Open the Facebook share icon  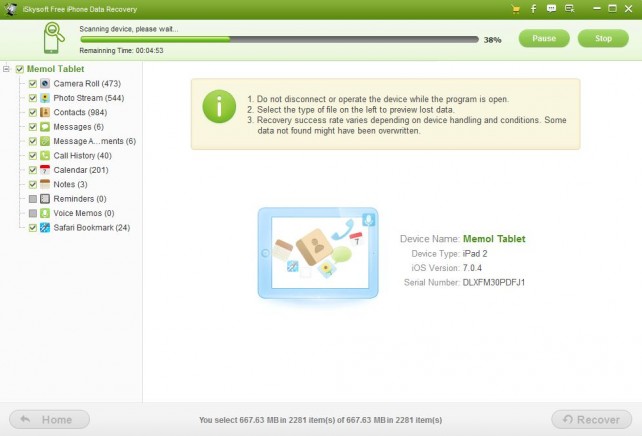tap(533, 9)
